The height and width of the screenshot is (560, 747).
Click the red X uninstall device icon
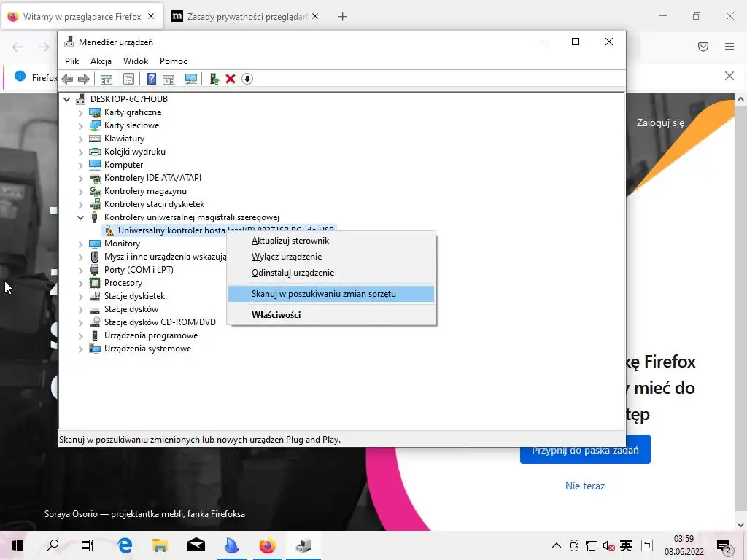[231, 79]
